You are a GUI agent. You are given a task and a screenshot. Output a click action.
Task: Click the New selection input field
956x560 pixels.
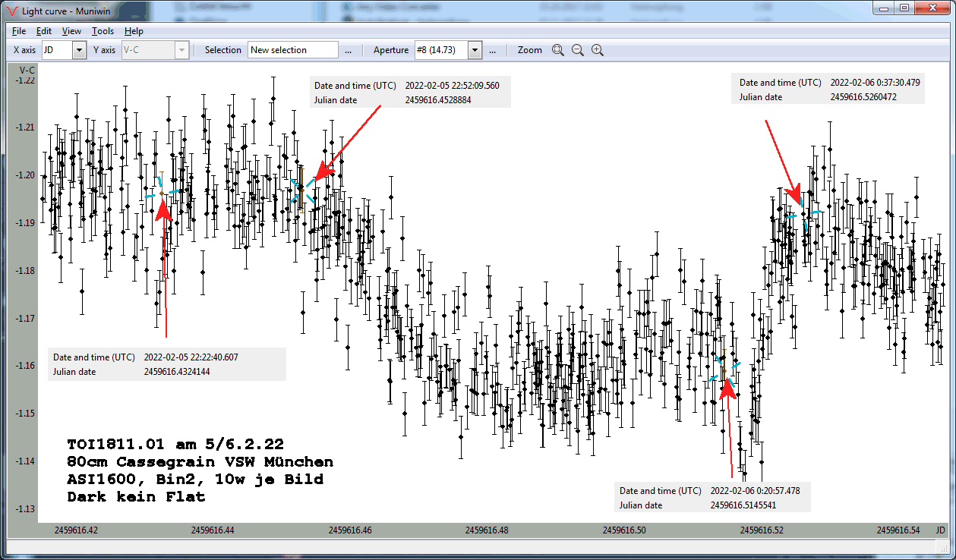(x=292, y=50)
